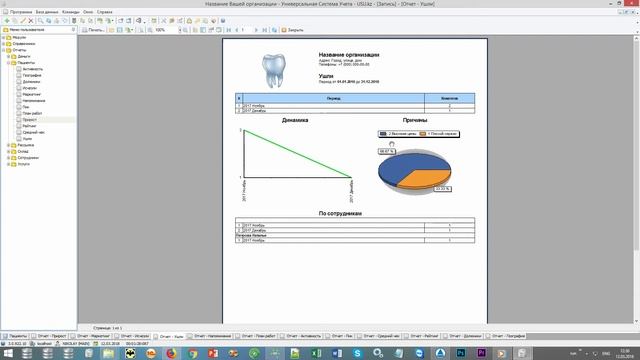Go to last page of report
The width and height of the screenshot is (640, 360).
tap(264, 30)
